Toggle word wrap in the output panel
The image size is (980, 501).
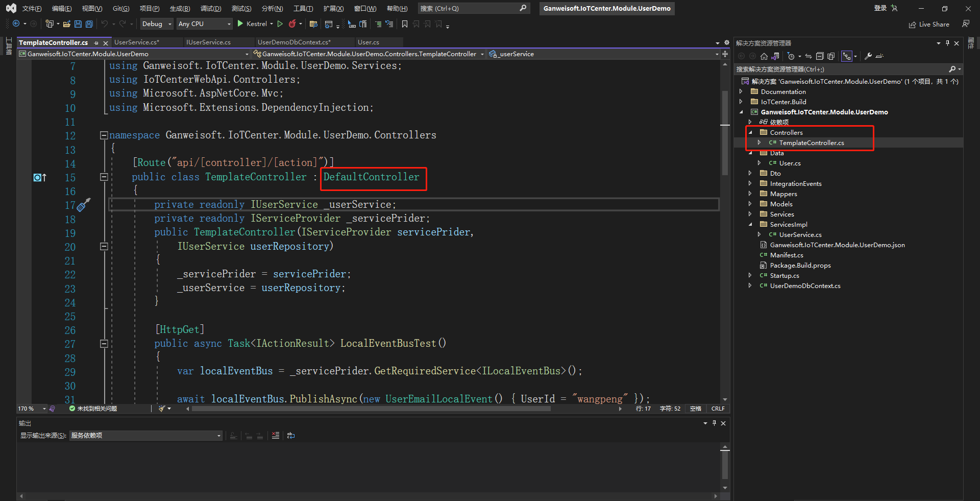click(x=291, y=436)
